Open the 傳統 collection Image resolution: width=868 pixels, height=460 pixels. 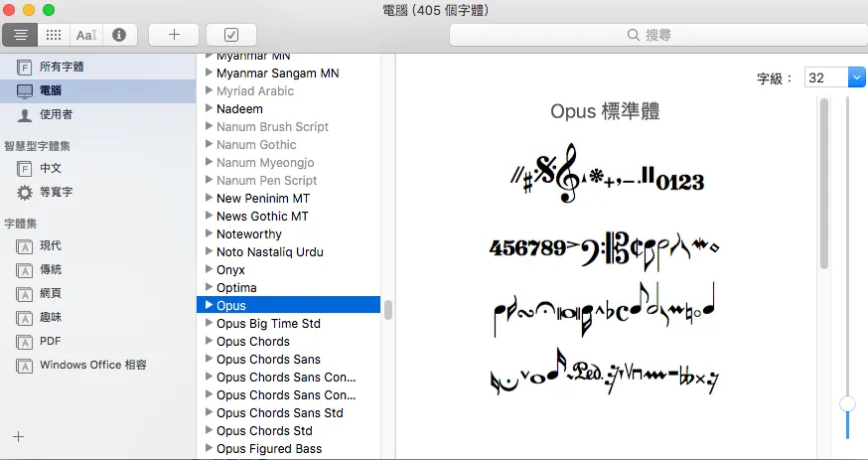pos(97,269)
